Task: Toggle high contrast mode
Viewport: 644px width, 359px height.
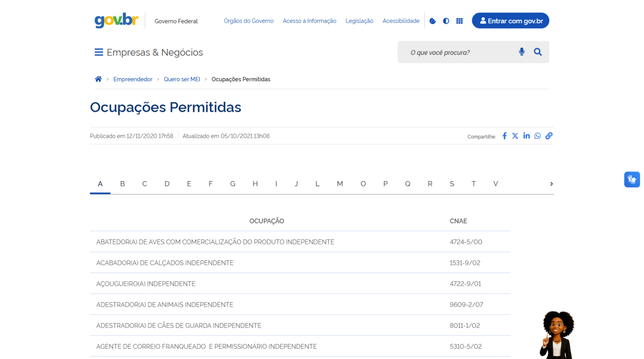Action: (x=446, y=21)
